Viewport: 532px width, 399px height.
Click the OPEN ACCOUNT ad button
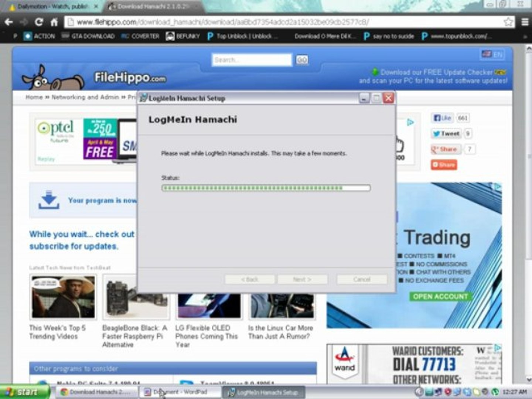[x=440, y=297]
